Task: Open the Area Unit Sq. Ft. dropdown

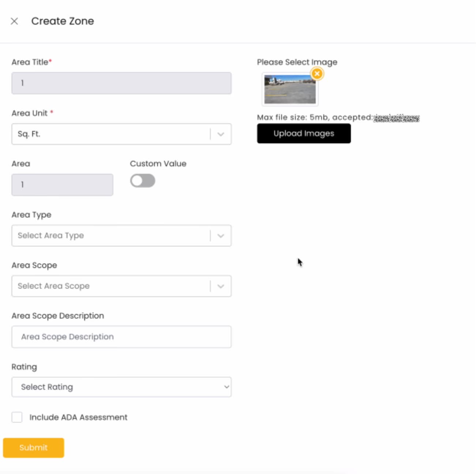Action: (x=121, y=134)
